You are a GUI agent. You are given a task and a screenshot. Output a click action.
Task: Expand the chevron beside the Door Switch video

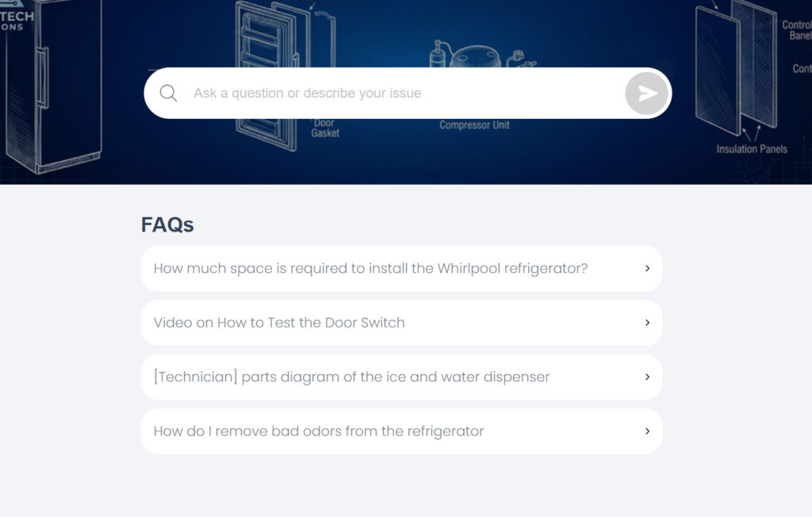click(647, 323)
